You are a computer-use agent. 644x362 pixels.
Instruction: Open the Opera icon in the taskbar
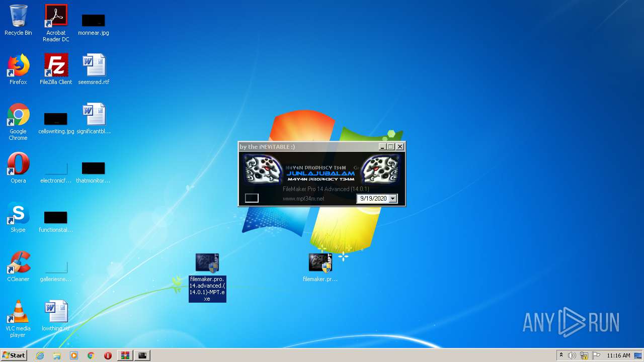[x=108, y=355]
